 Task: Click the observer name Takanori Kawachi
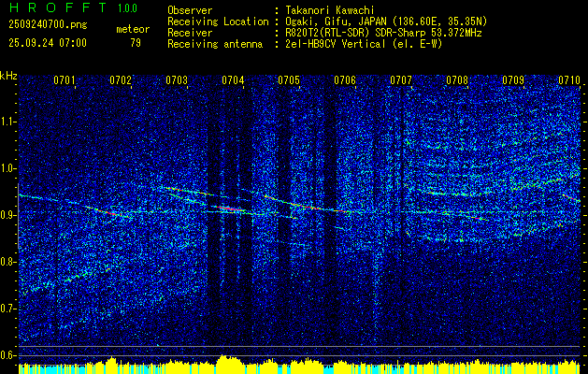(330, 10)
